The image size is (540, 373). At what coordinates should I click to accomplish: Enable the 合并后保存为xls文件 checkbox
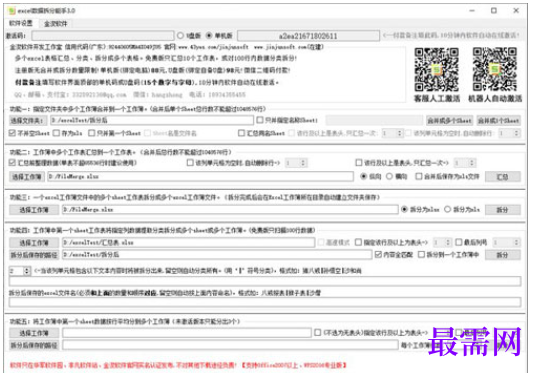click(x=419, y=176)
